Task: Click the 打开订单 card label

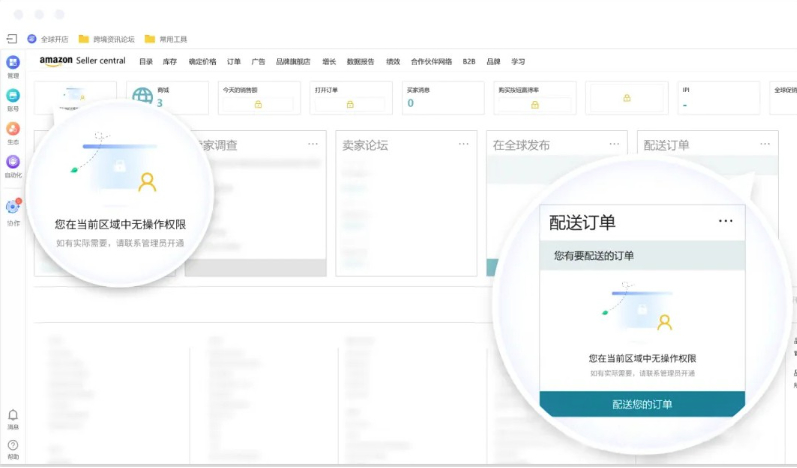Action: point(326,90)
